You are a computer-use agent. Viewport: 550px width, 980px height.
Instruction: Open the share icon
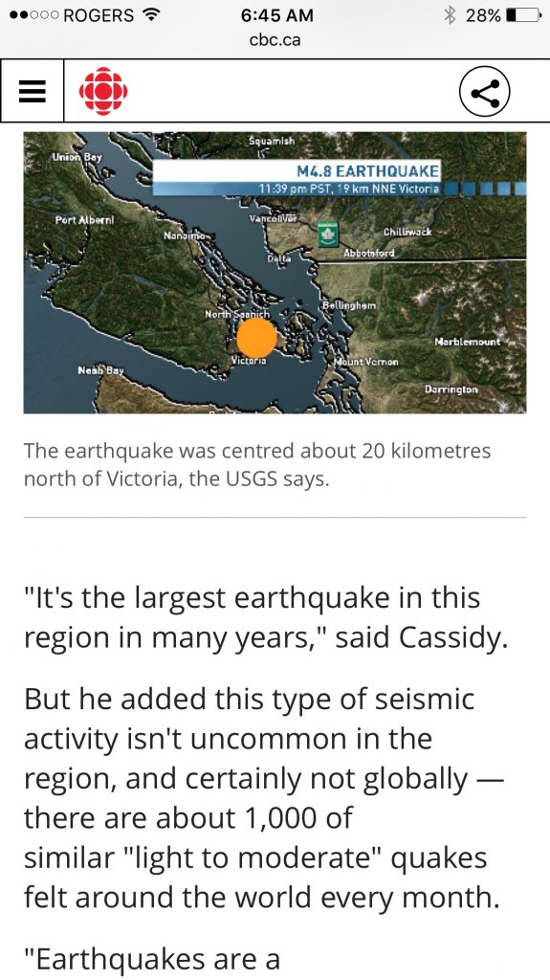[x=484, y=92]
